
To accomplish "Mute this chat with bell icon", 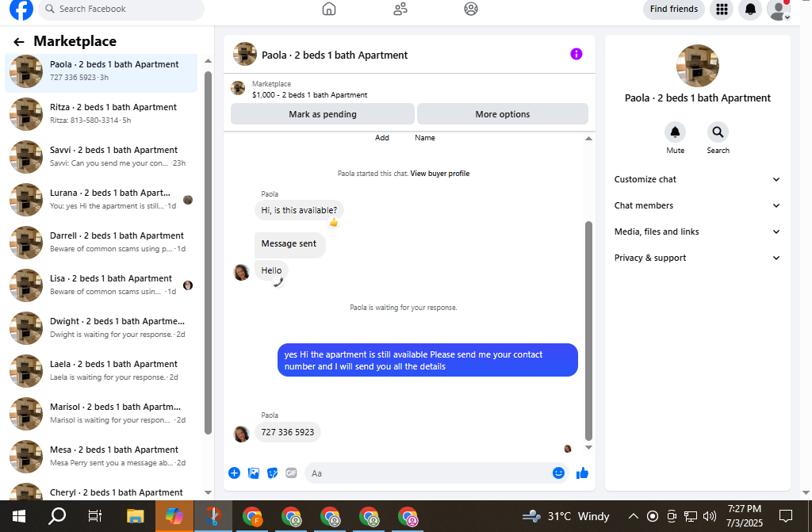I will click(x=675, y=132).
